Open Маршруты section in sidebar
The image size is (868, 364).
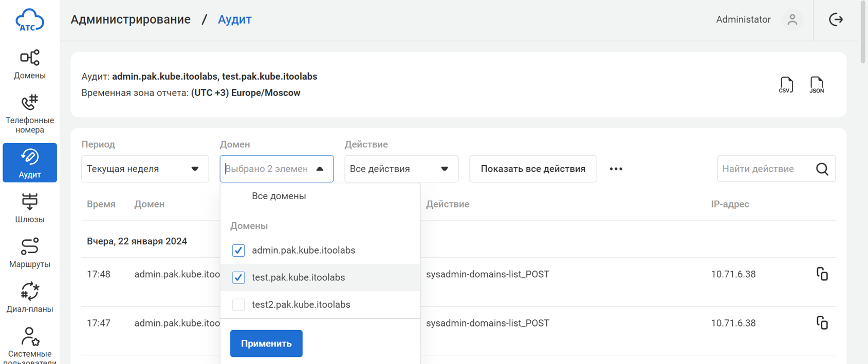point(30,253)
